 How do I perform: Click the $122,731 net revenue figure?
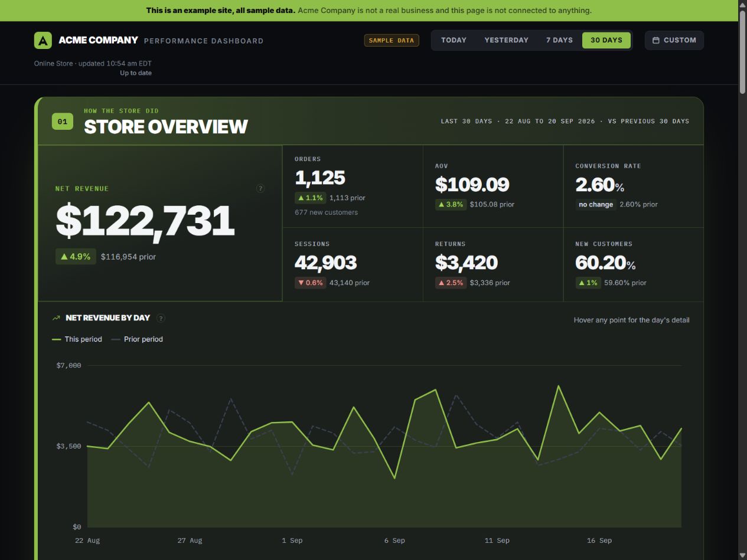click(145, 221)
